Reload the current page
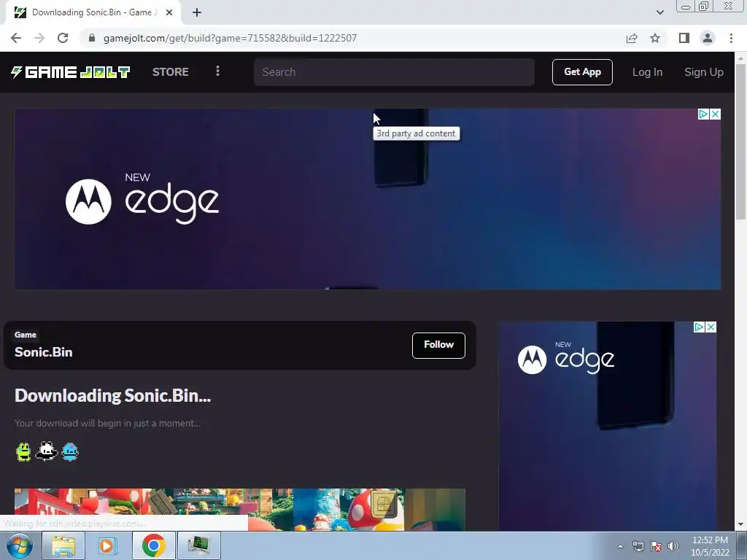 tap(63, 38)
